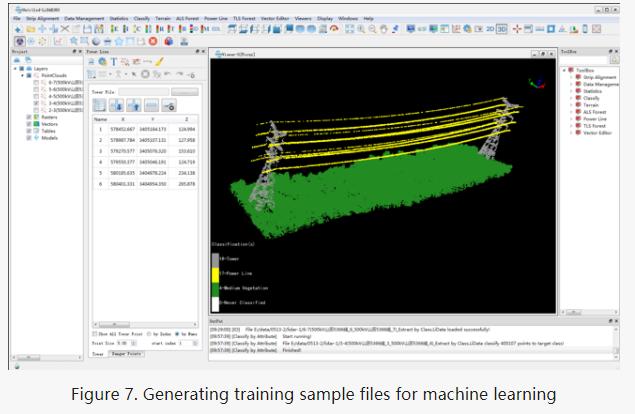635x414 pixels.
Task: Expand Terrain in ToolBox tree
Action: click(571, 105)
